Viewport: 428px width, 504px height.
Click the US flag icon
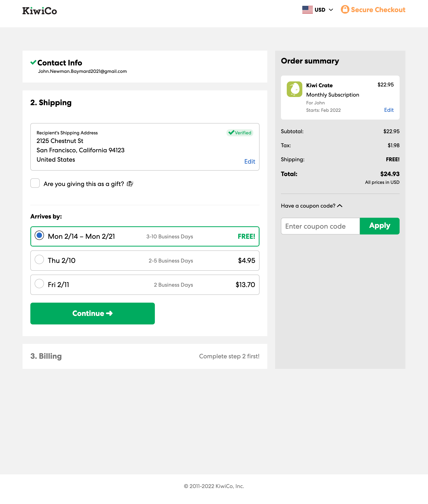[x=307, y=10]
